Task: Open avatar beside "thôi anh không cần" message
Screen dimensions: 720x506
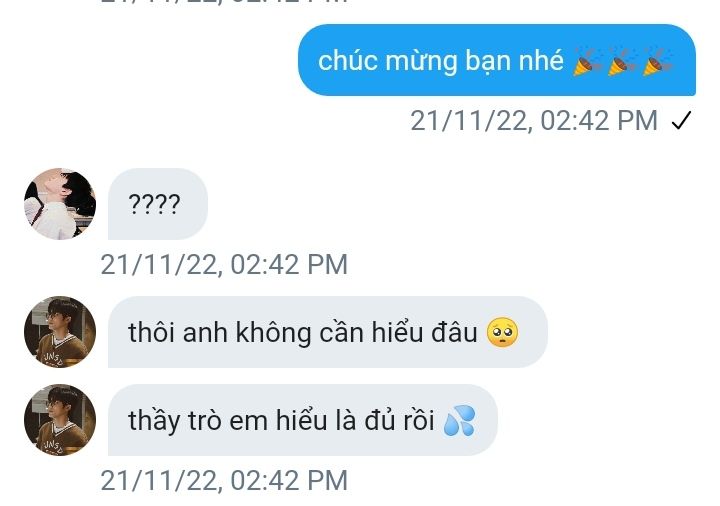Action: 60,332
